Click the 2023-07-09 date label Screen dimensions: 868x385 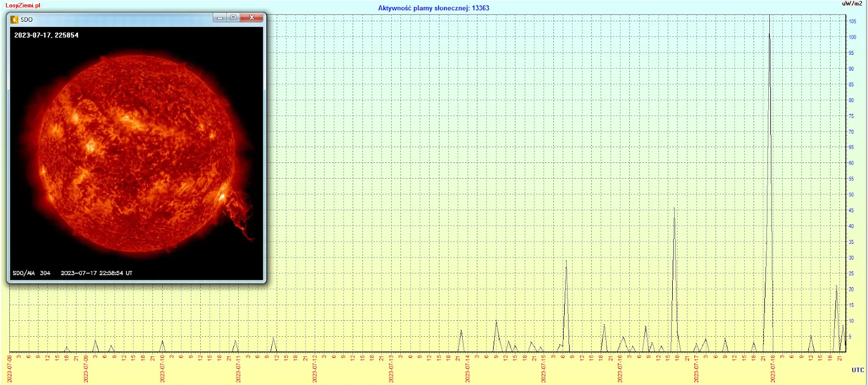(x=86, y=369)
